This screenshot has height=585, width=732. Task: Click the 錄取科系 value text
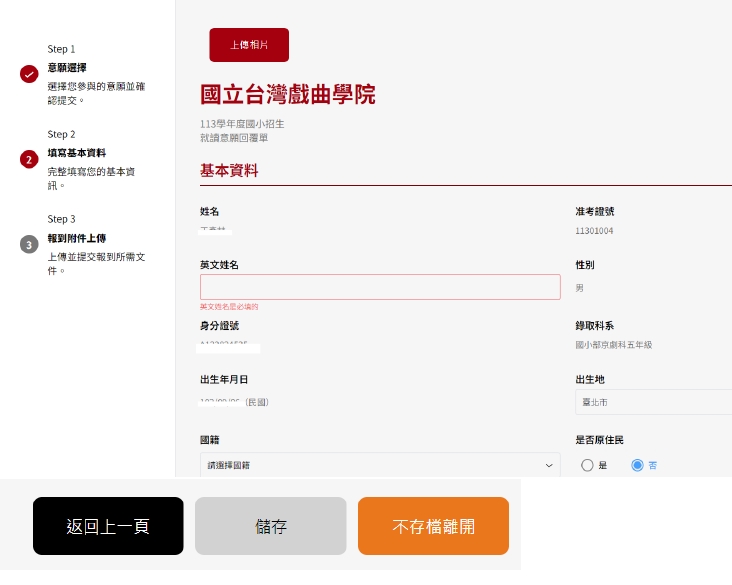point(613,345)
